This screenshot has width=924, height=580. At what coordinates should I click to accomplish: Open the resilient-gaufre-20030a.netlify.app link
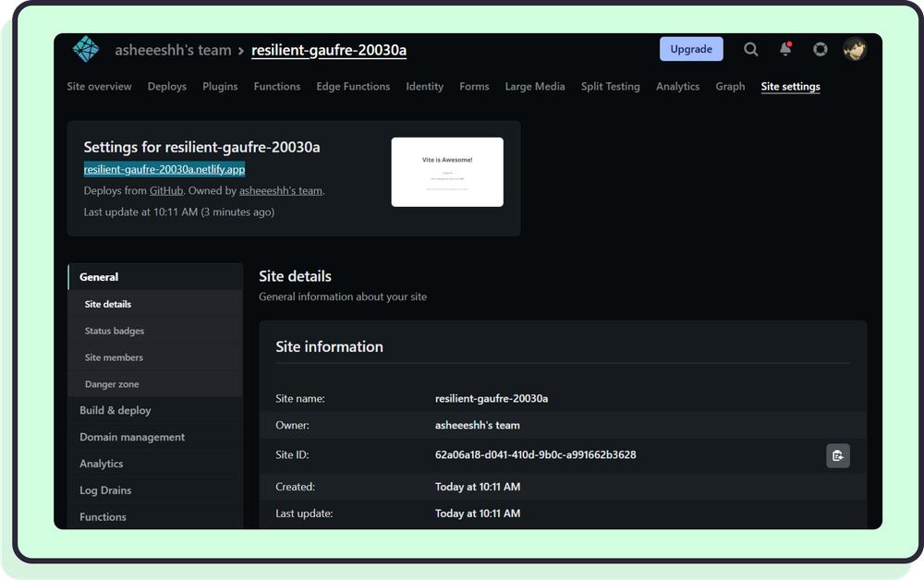164,169
